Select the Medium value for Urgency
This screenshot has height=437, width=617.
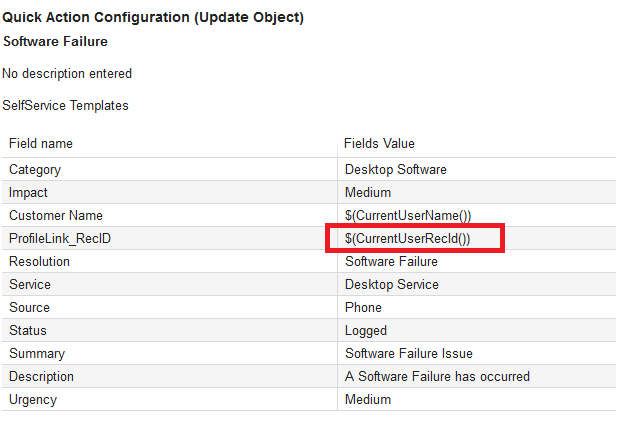(x=368, y=399)
